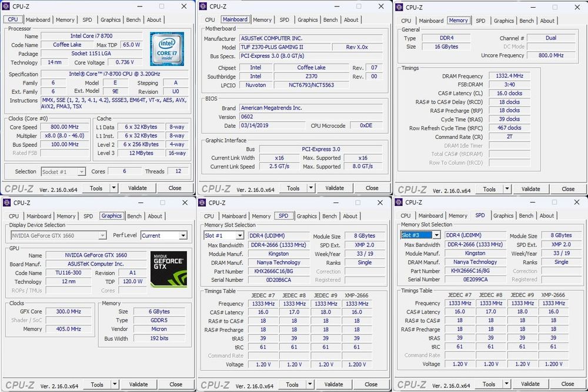Open the Tools dropdown arrow in the Mainboard window
The image size is (588, 392).
(x=311, y=188)
